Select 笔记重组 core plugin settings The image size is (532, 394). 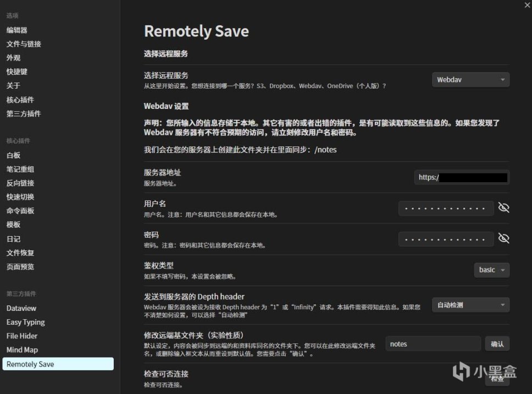[x=20, y=169]
